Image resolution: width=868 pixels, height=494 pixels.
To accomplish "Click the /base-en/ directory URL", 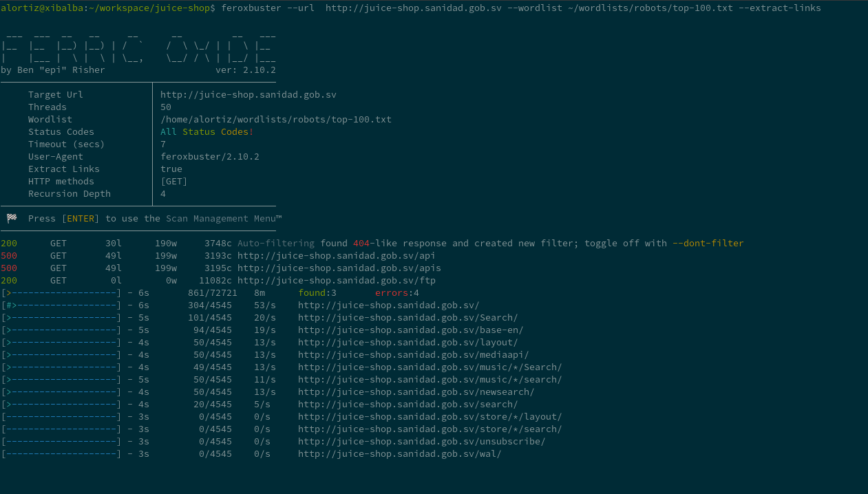I will (410, 330).
